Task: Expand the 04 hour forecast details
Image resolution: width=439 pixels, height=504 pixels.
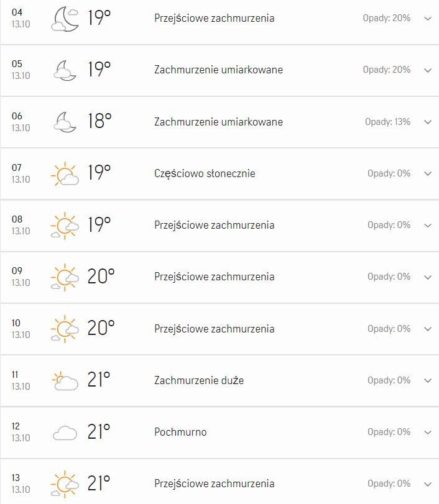Action: click(428, 19)
